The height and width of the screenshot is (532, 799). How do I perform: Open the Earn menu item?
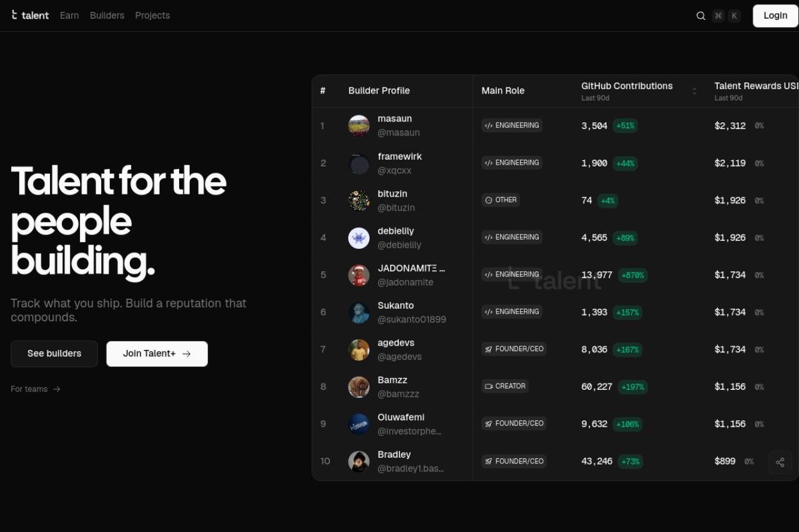tap(69, 15)
